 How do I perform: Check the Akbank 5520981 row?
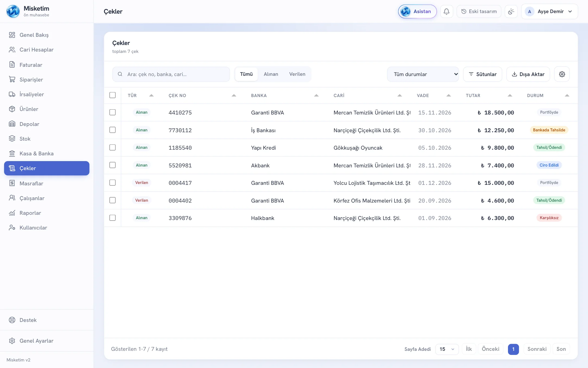112,165
